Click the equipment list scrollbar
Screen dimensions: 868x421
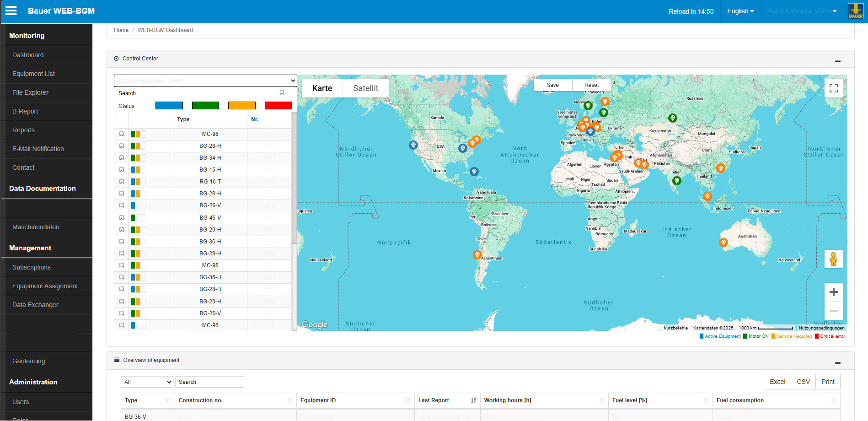tap(294, 178)
